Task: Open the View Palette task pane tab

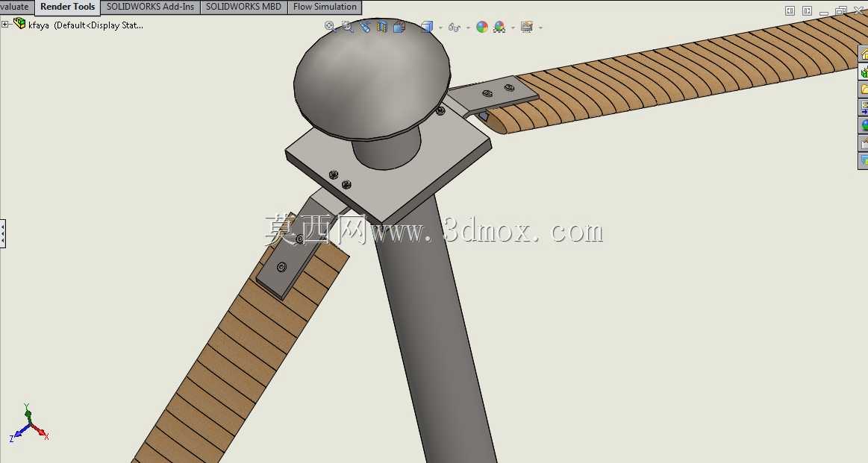Action: [x=863, y=107]
